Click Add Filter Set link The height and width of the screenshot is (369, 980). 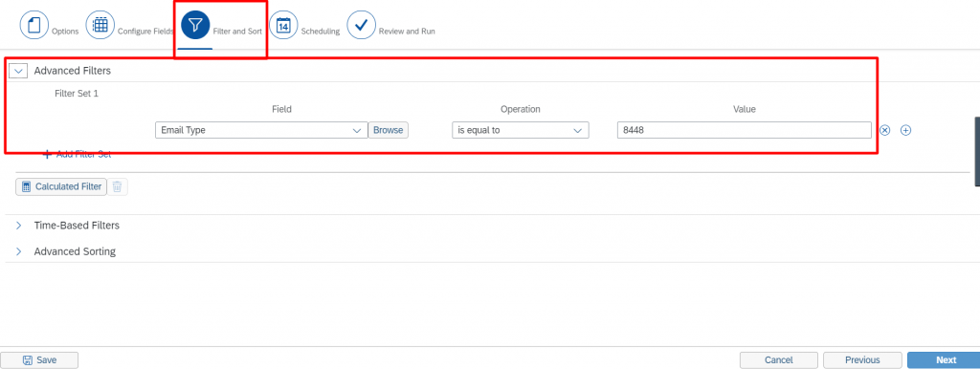(x=77, y=154)
